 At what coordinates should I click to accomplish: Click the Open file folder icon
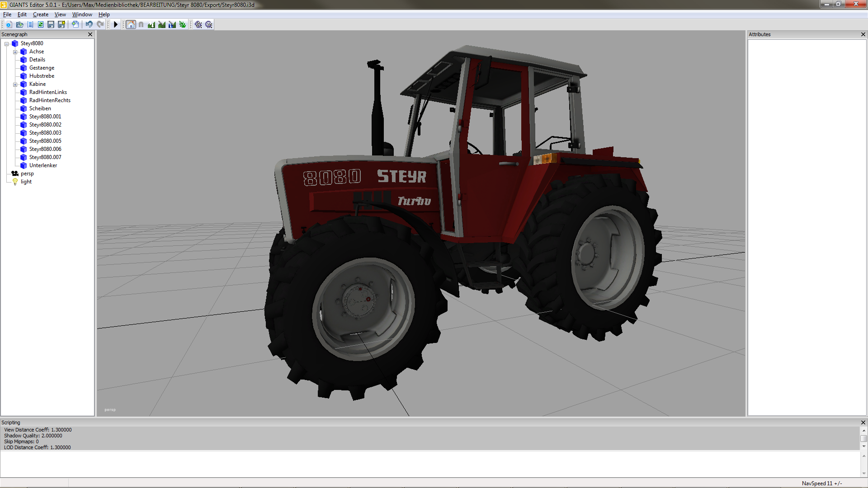point(19,24)
